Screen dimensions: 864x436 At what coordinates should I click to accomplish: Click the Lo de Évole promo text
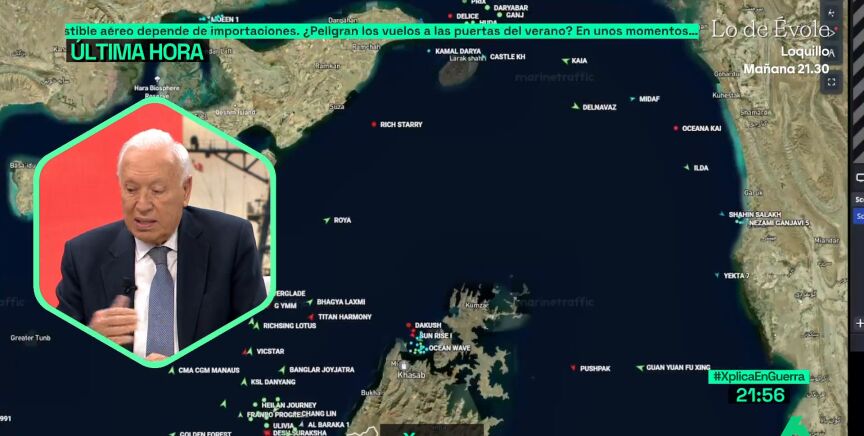click(x=770, y=30)
